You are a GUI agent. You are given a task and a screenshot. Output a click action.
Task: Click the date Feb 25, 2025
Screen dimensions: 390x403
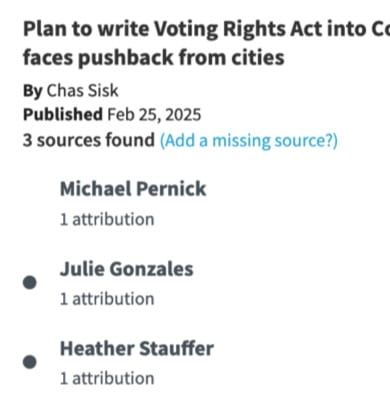point(154,115)
